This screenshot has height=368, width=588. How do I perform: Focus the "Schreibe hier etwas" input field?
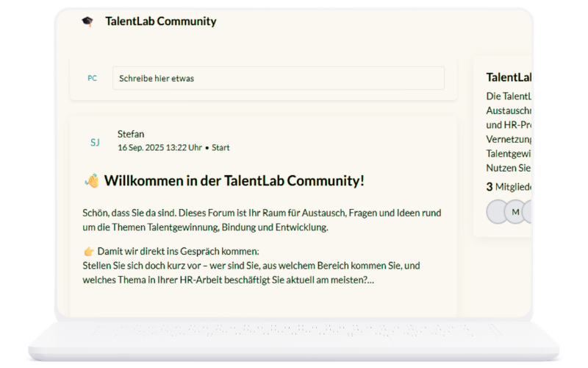(x=278, y=78)
